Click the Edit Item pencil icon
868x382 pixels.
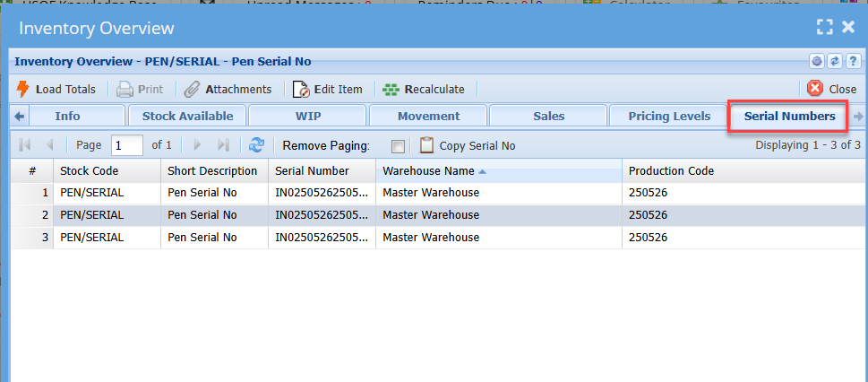pyautogui.click(x=300, y=89)
